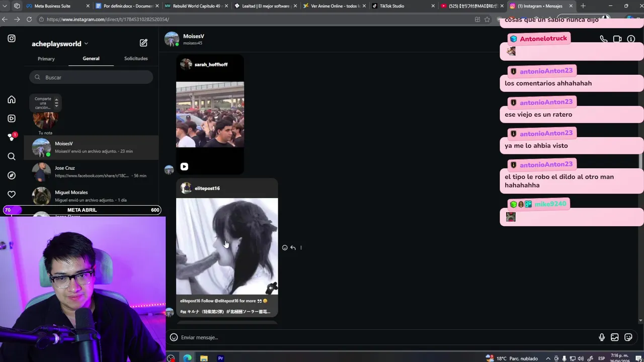This screenshot has width=644, height=362.
Task: Click the Tu nota profile picture
Action: [x=45, y=120]
